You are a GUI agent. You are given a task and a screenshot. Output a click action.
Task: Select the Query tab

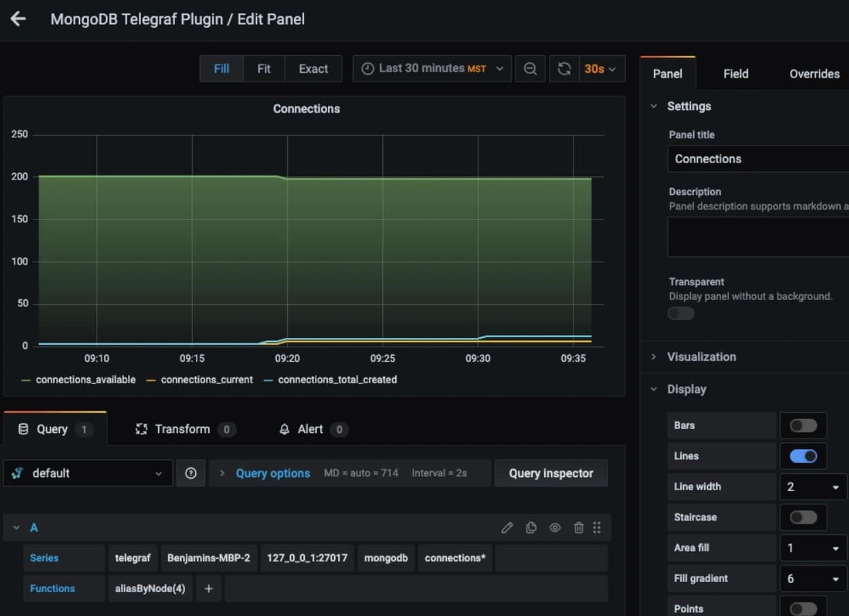55,429
